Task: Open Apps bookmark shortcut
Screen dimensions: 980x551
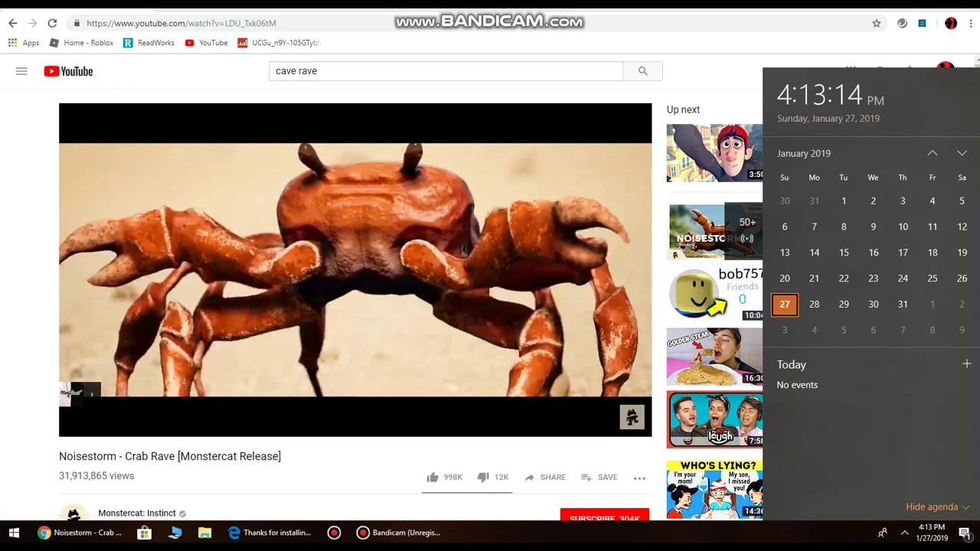Action: click(24, 43)
